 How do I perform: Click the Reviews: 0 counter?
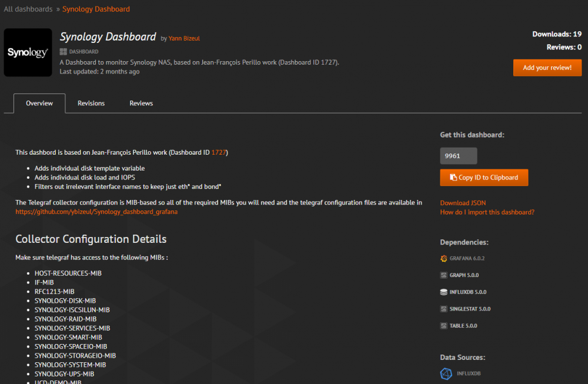point(564,47)
